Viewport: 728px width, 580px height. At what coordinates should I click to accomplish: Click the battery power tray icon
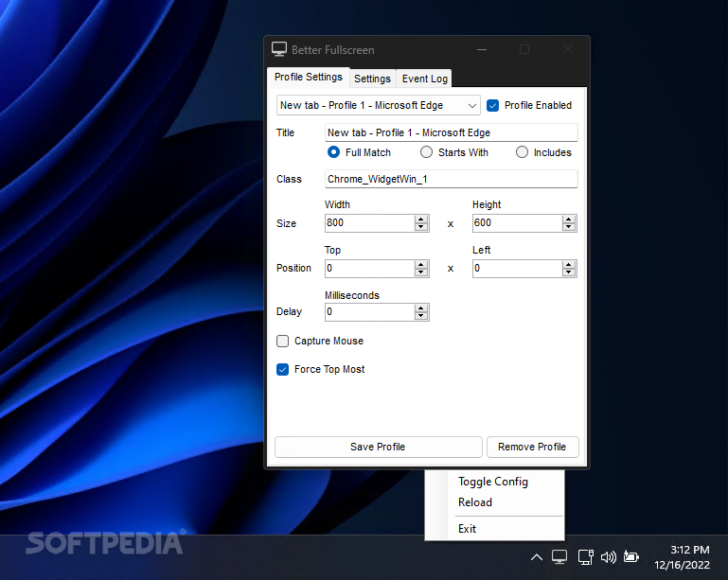630,556
